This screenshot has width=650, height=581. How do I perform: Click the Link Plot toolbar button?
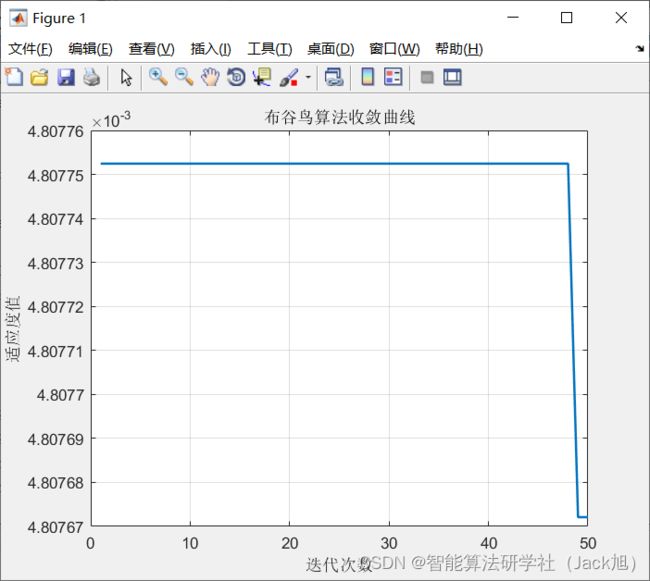coord(334,77)
